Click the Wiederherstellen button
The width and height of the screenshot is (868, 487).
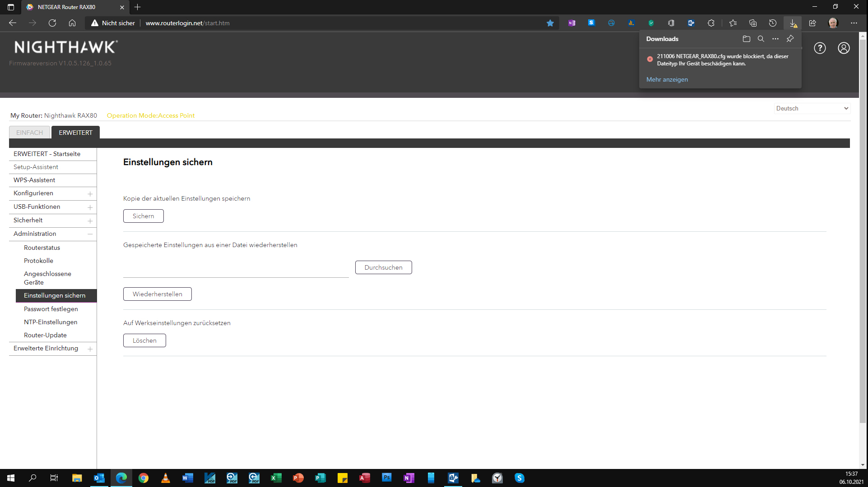(x=157, y=294)
